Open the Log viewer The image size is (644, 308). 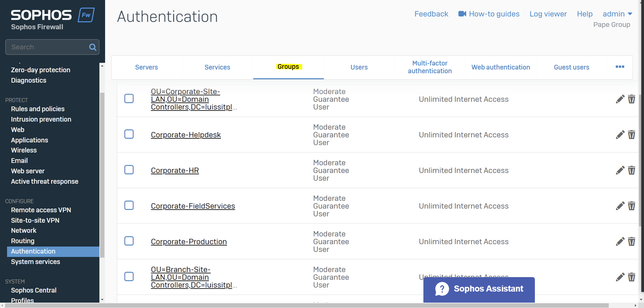548,14
